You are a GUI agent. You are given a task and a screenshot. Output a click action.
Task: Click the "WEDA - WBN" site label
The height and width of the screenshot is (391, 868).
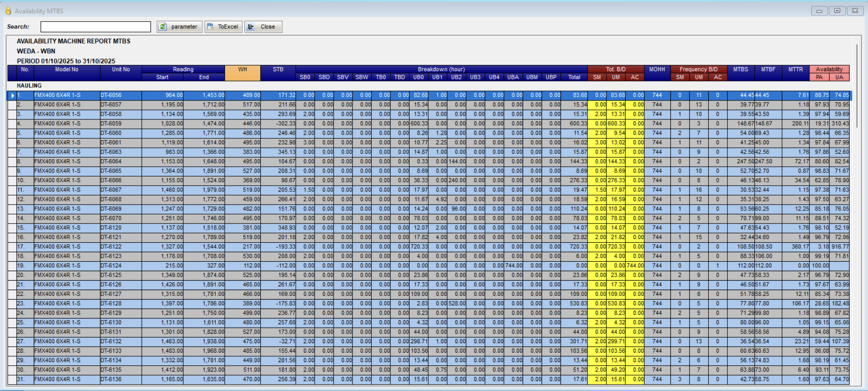(x=36, y=51)
